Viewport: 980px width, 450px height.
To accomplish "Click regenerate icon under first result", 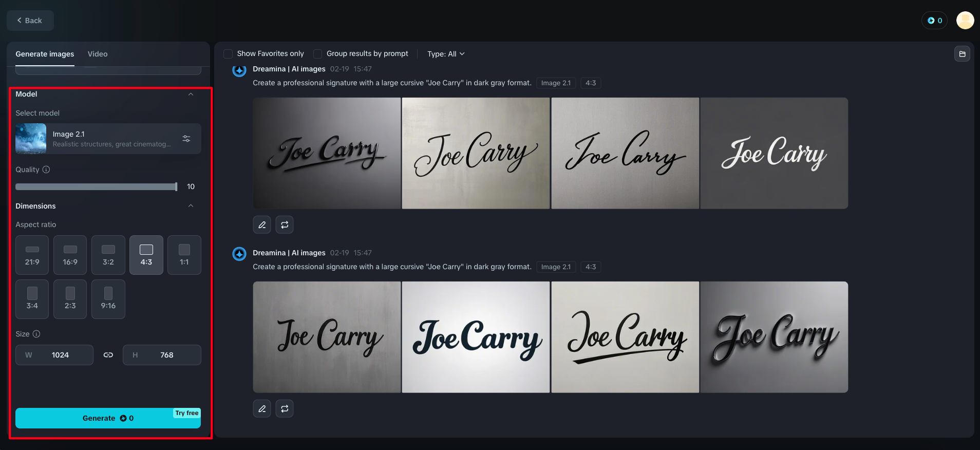I will tap(285, 224).
